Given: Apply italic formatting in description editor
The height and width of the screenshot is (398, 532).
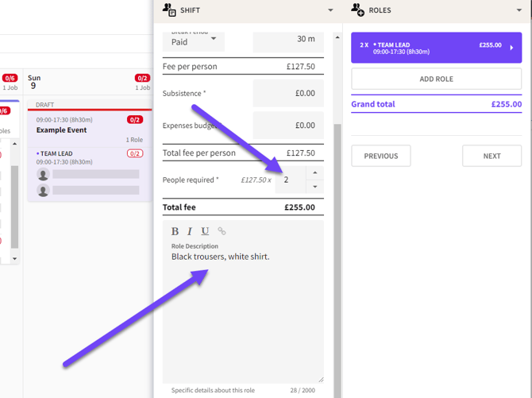Looking at the screenshot, I should point(190,232).
